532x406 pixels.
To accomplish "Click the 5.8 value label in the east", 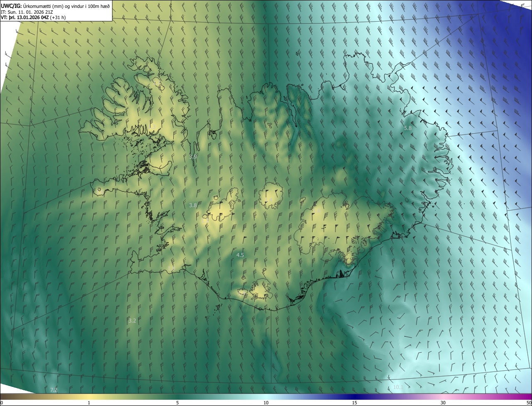I will tap(408, 128).
